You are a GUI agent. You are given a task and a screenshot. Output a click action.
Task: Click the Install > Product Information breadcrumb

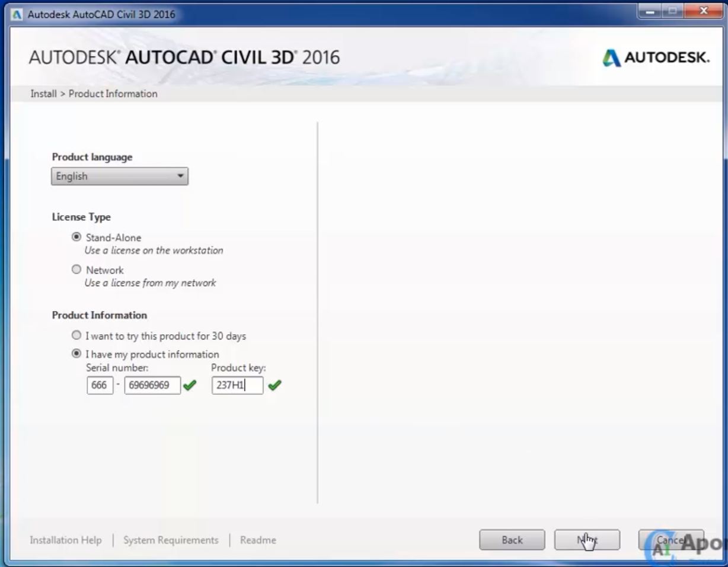94,94
